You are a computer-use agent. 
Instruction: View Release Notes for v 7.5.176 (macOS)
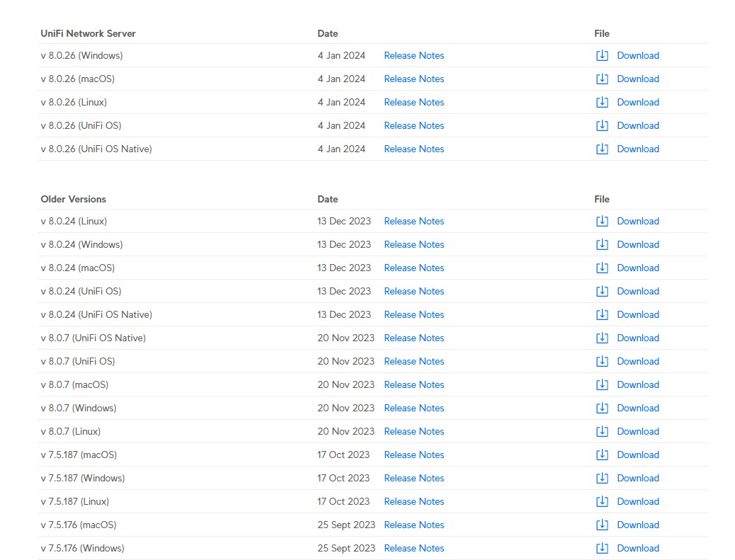coord(414,525)
